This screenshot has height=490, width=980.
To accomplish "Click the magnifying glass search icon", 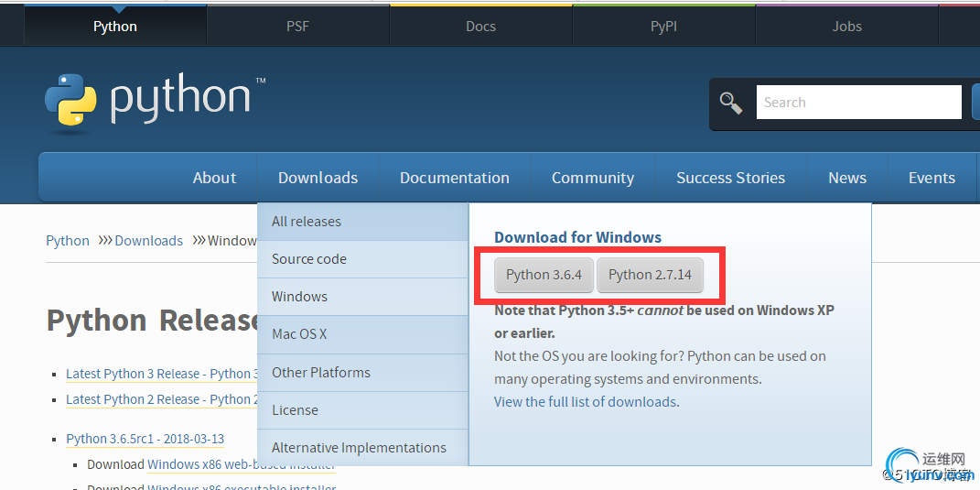I will 730,103.
